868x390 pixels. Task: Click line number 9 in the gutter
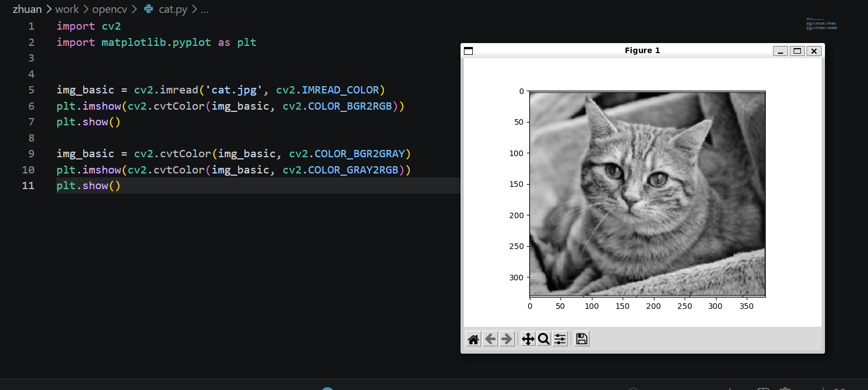tap(31, 154)
